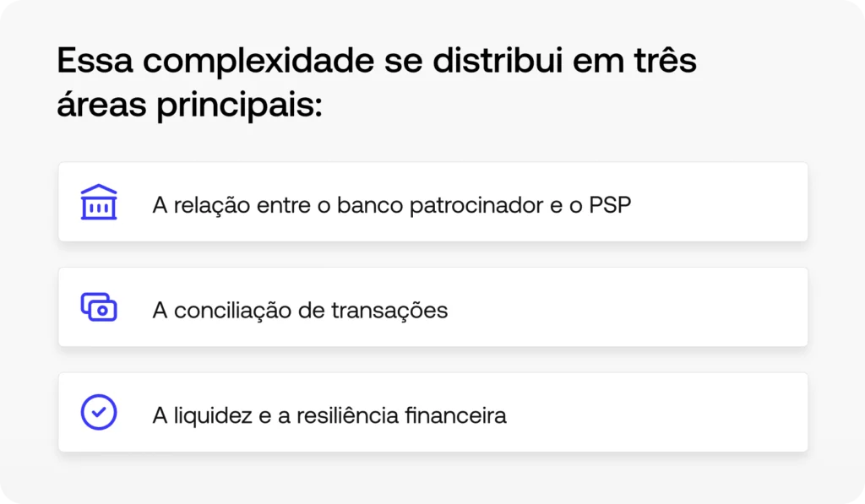Select the 'A conciliação de transações' text

click(300, 310)
